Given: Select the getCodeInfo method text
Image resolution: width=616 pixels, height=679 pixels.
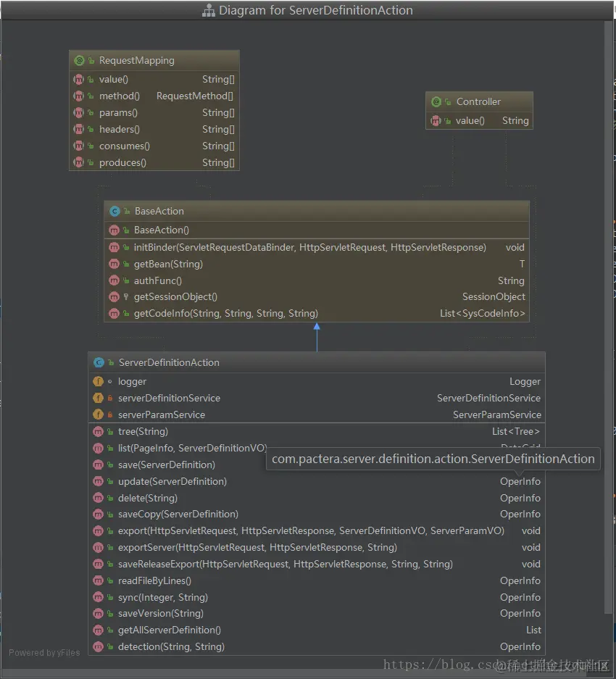Looking at the screenshot, I should coord(225,314).
